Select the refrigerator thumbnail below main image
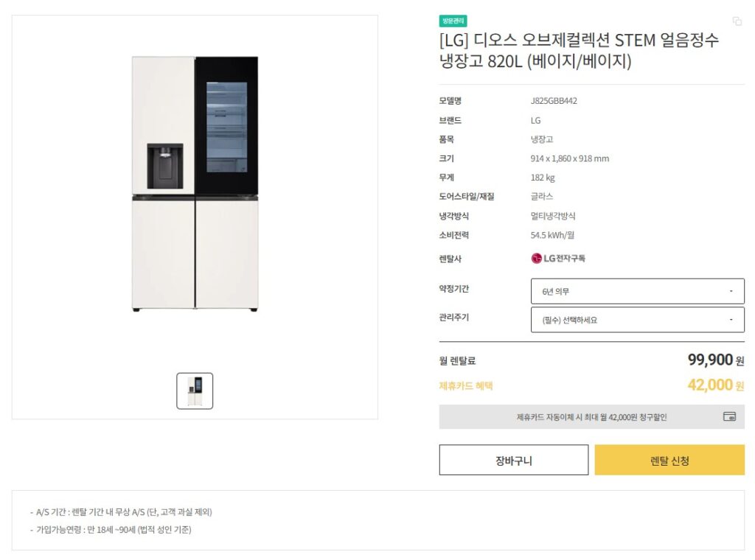Viewport: 755px width, 560px height. click(194, 391)
